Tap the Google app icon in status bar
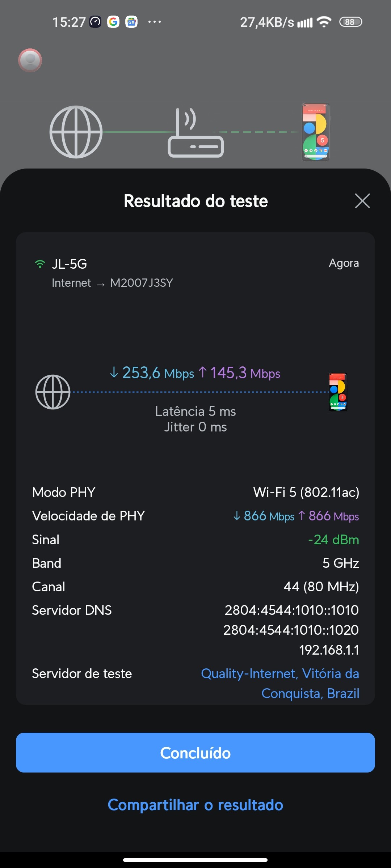Screen dimensions: 391x868 113,22
